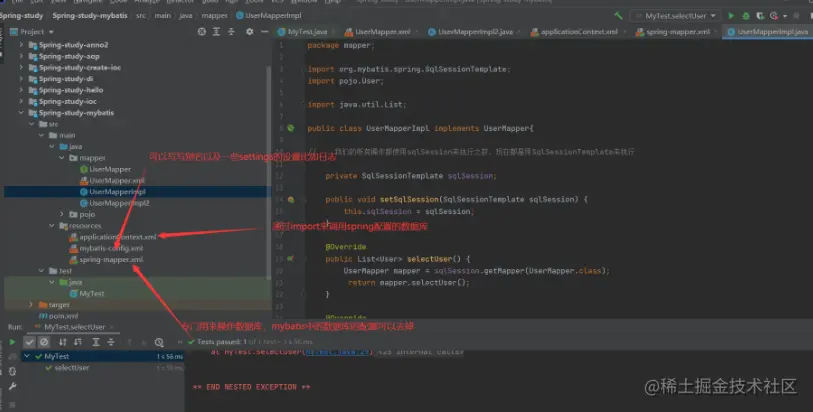Click Expand All in the Project panel header

pyautogui.click(x=216, y=32)
